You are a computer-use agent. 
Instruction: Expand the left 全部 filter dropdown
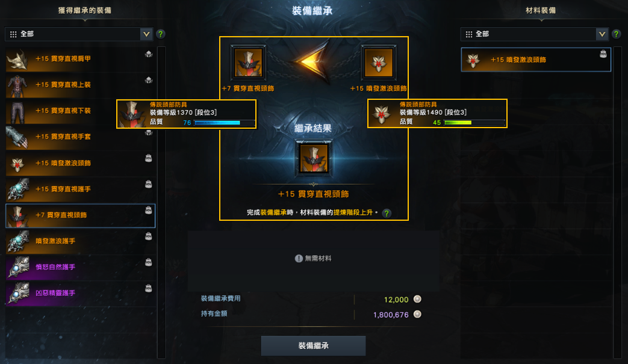78,34
